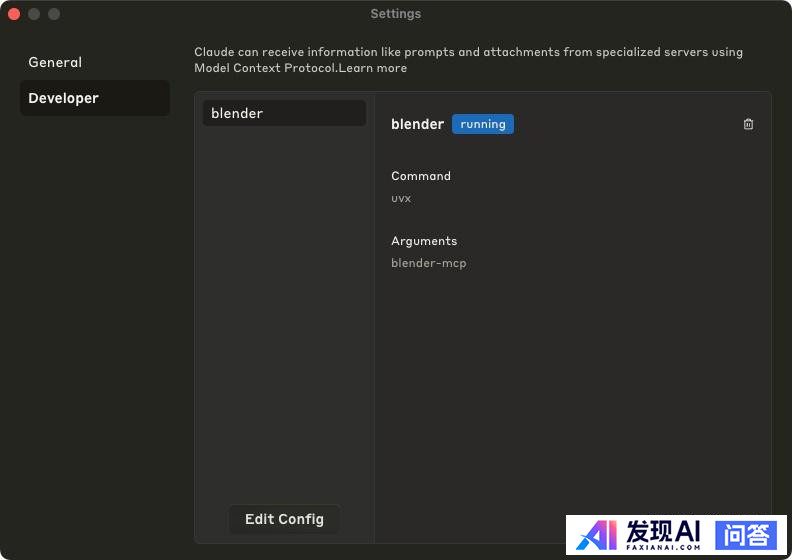This screenshot has height=560, width=792.
Task: Click the uvx command value
Action: pos(401,198)
